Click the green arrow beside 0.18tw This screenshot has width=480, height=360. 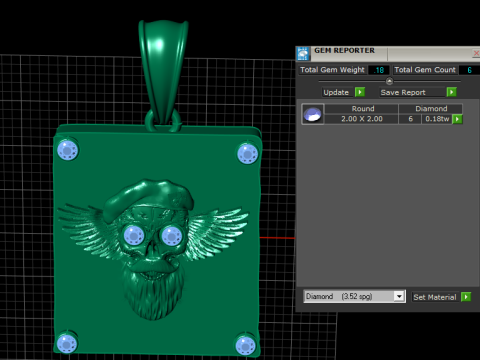tap(457, 119)
